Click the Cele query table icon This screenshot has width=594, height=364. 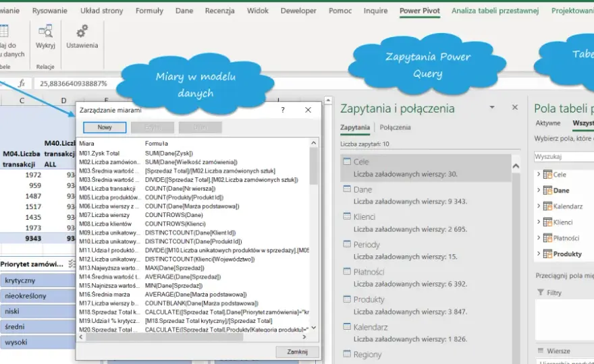pyautogui.click(x=347, y=162)
